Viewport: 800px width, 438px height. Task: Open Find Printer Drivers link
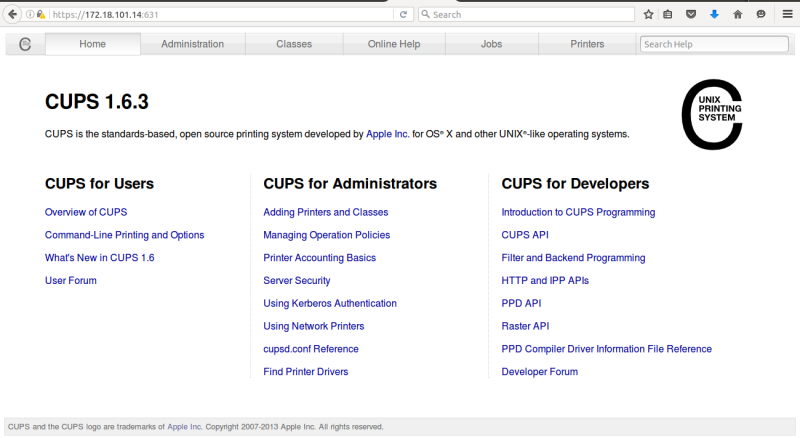(x=306, y=372)
